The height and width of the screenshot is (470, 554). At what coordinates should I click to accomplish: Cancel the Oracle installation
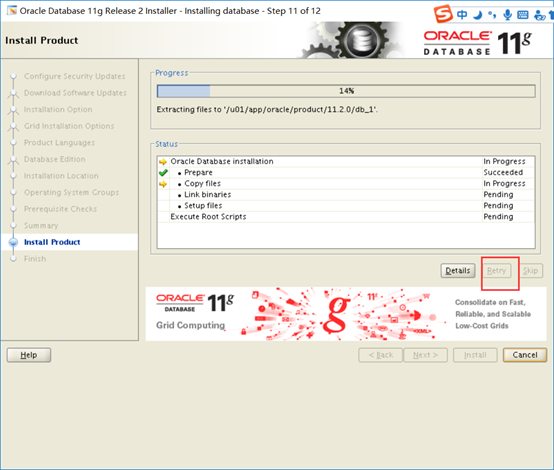525,355
